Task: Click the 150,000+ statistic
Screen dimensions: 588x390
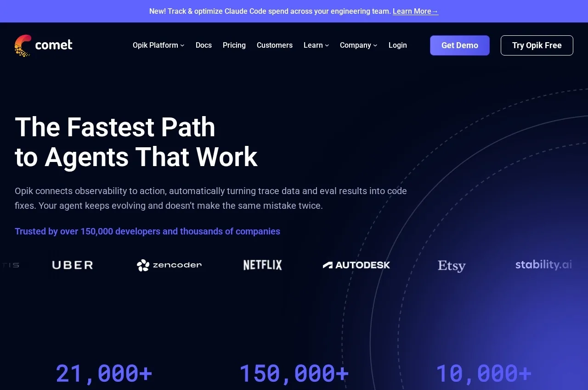Action: 294,373
